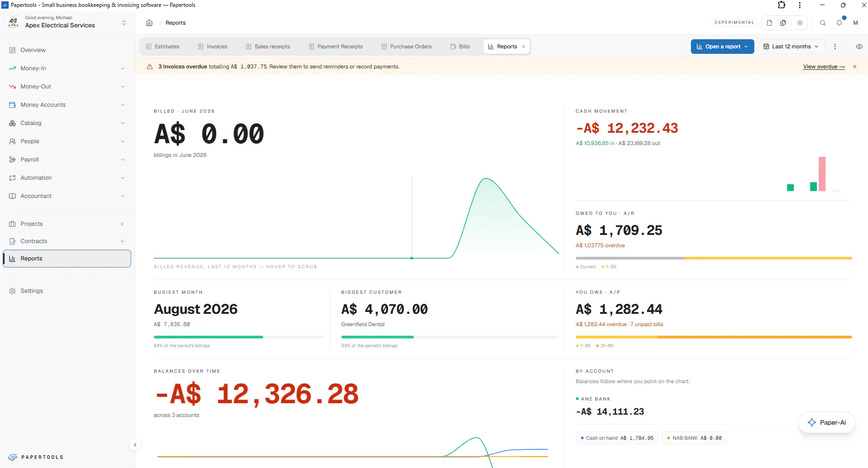Select single-page layout icon

[x=769, y=23]
